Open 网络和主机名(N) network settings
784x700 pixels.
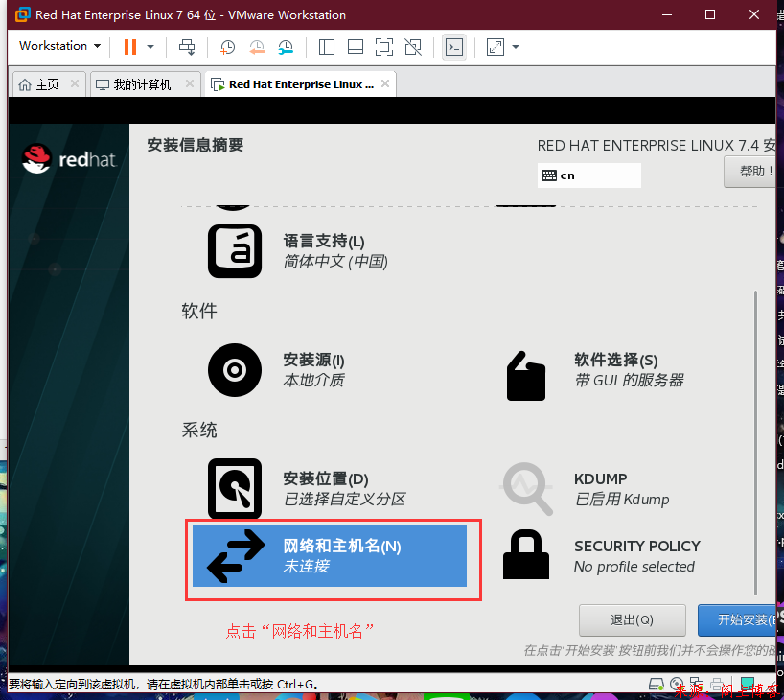pyautogui.click(x=330, y=556)
